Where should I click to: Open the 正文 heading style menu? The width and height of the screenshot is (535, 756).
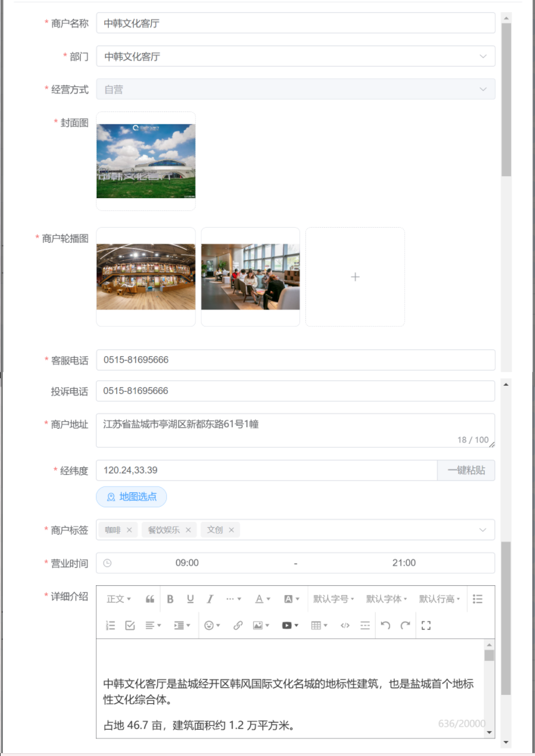click(119, 599)
